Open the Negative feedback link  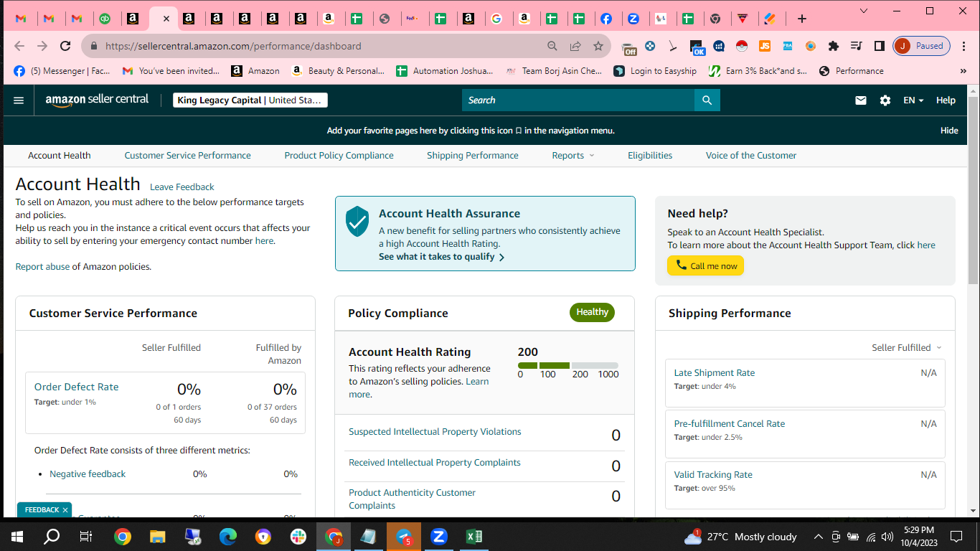click(x=88, y=474)
